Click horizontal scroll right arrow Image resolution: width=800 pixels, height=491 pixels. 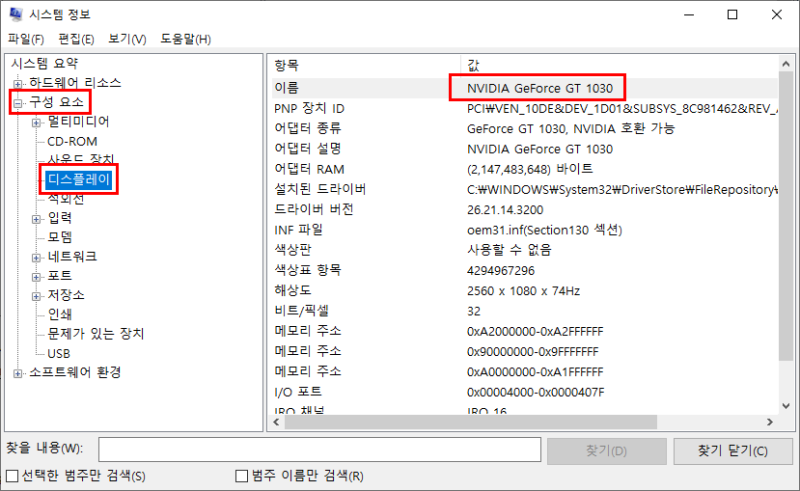(x=770, y=422)
